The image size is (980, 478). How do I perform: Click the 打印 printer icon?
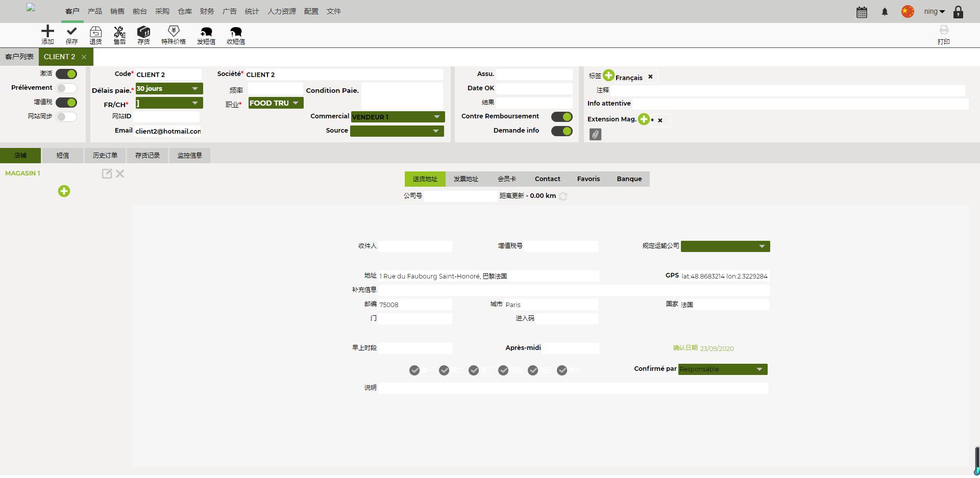pyautogui.click(x=944, y=31)
